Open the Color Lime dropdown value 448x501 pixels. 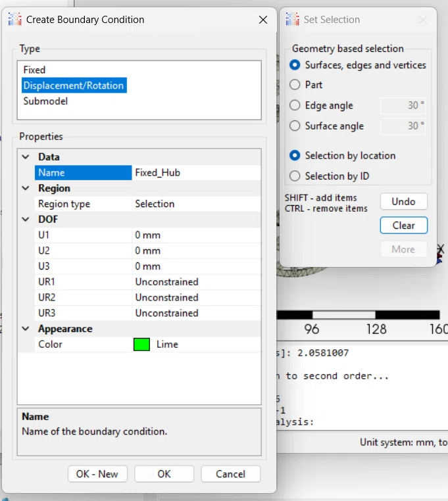[196, 345]
